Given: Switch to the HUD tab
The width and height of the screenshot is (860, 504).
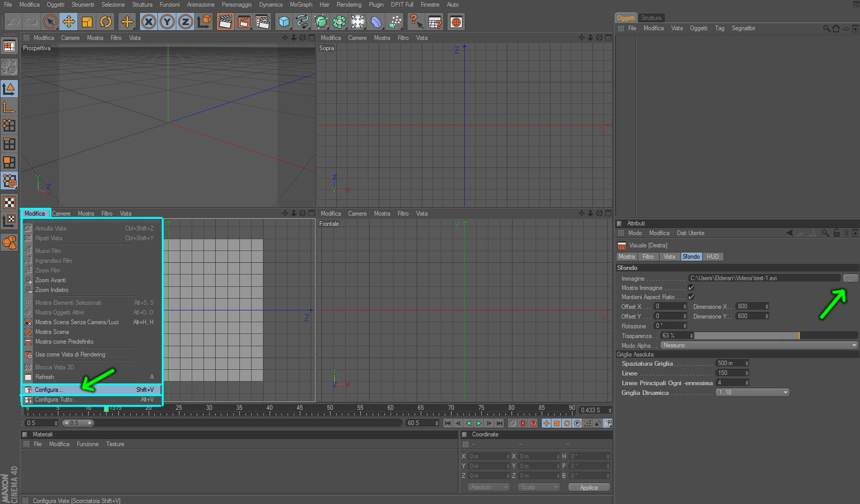Looking at the screenshot, I should 712,257.
